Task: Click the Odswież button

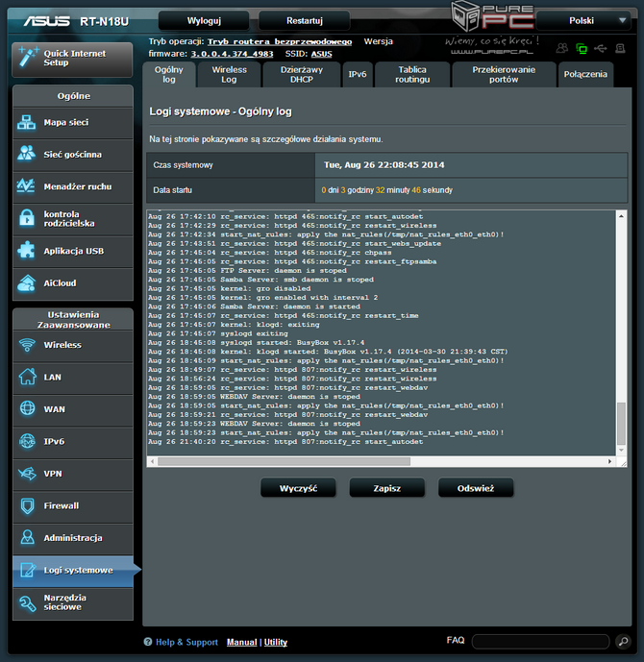Action: pyautogui.click(x=476, y=488)
